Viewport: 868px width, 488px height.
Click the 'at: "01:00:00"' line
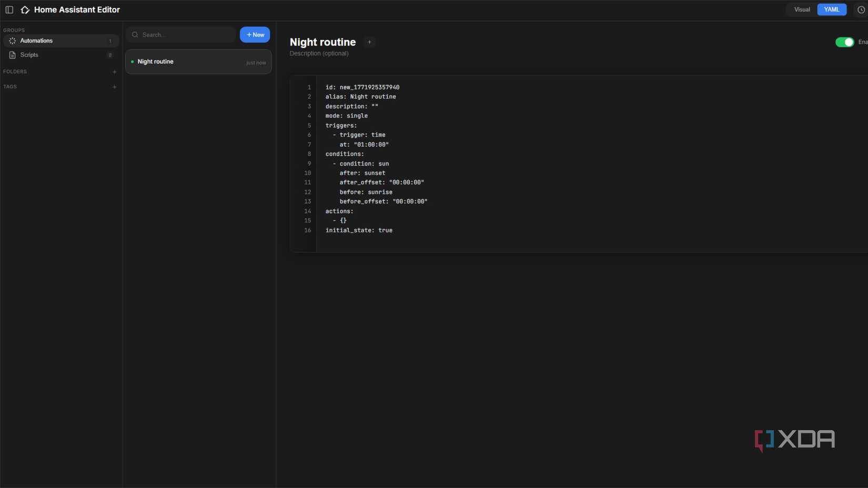point(364,145)
